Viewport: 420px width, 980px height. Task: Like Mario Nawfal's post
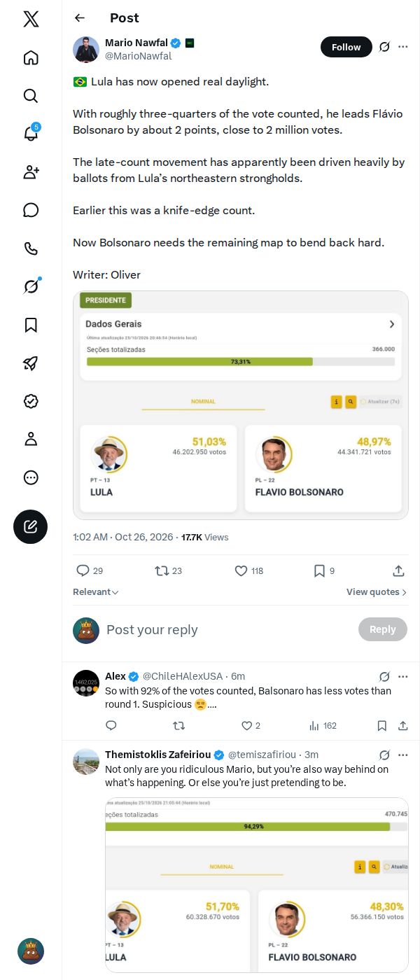coord(248,571)
